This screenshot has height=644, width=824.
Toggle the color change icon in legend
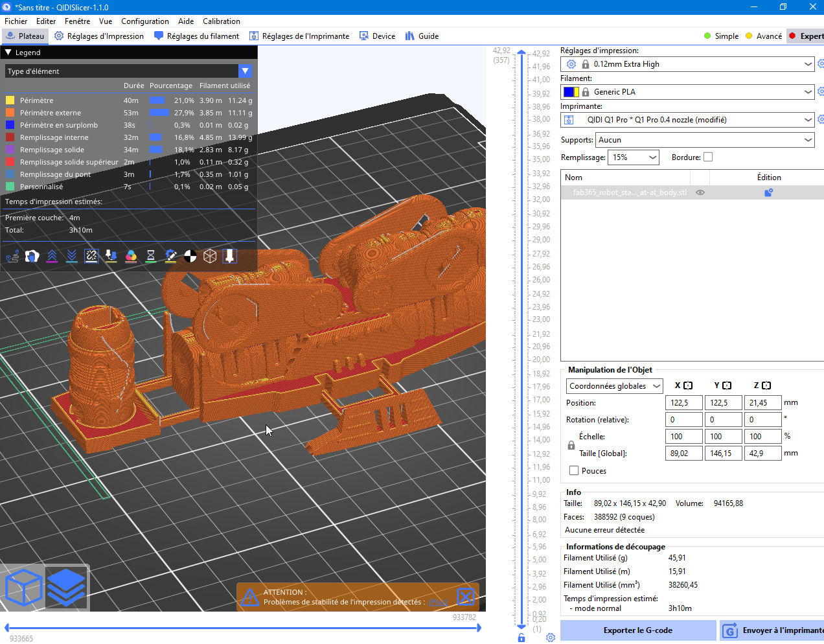pos(131,257)
